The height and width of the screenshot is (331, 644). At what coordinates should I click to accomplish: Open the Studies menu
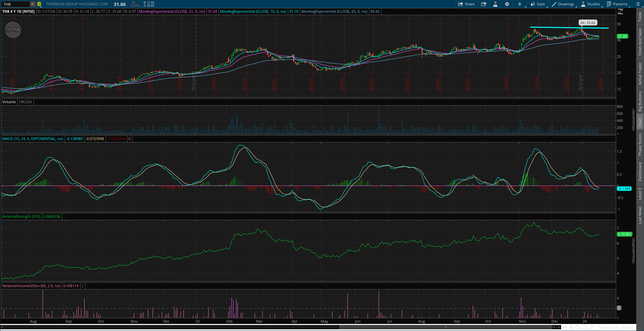click(591, 4)
